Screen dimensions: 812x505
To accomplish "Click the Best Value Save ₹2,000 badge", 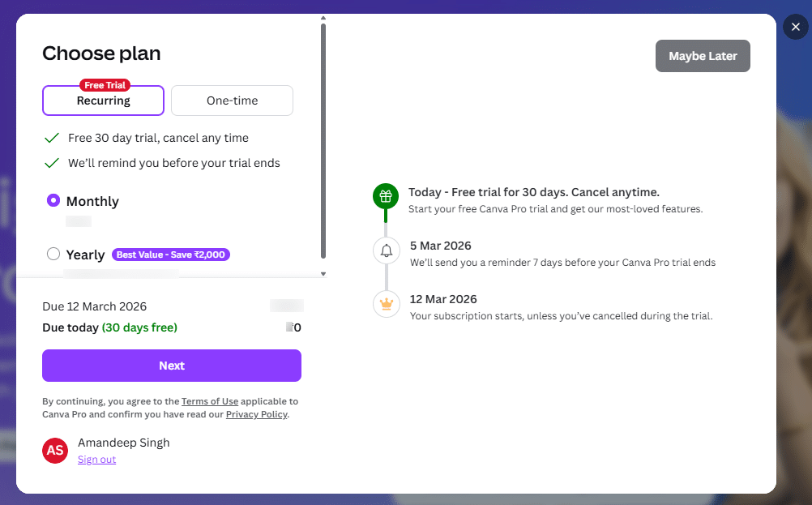I will pyautogui.click(x=171, y=255).
